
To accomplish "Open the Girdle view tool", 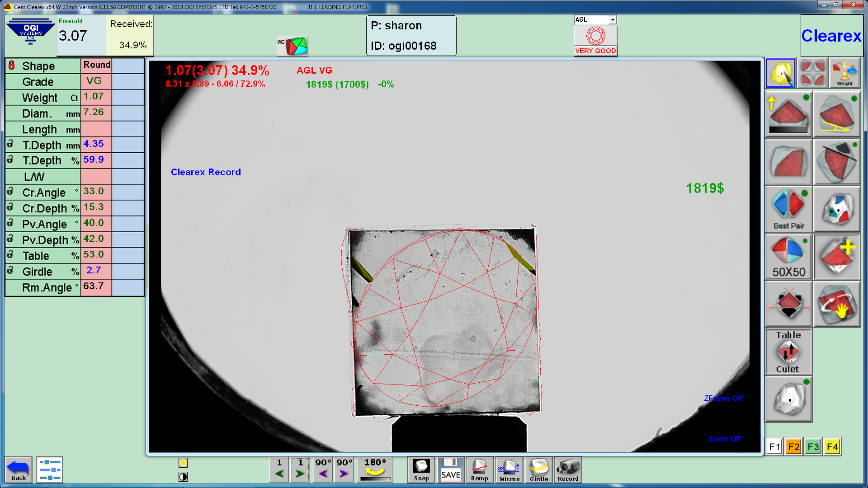I will pyautogui.click(x=538, y=470).
